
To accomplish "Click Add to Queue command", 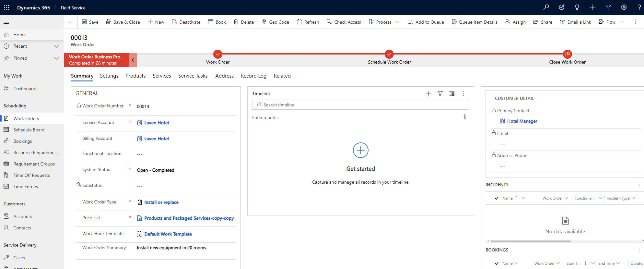I will [426, 22].
